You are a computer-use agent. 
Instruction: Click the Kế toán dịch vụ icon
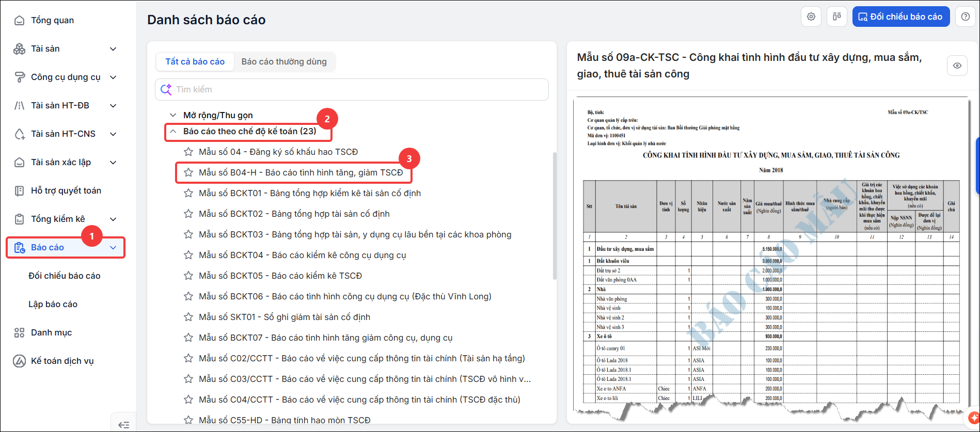point(19,361)
